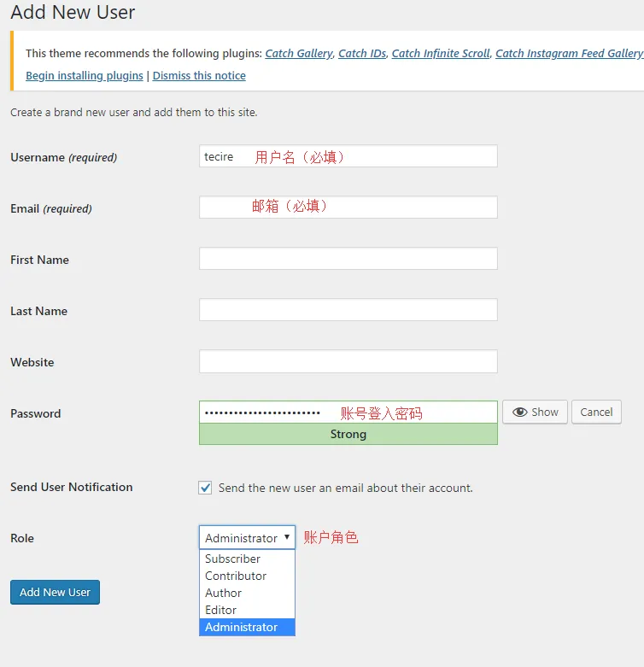This screenshot has width=644, height=667.
Task: Choose Contributor role option
Action: [247, 576]
